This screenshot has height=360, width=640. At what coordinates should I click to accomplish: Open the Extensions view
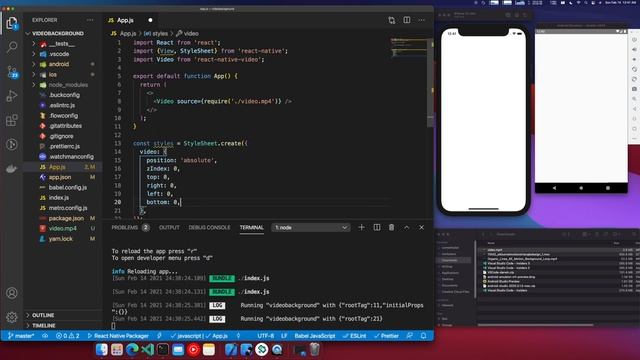[12, 120]
